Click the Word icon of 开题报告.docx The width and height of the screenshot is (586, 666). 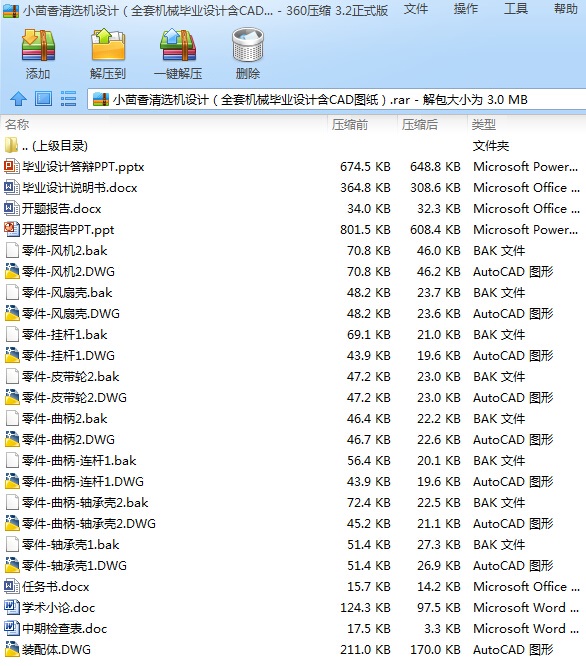[x=11, y=209]
